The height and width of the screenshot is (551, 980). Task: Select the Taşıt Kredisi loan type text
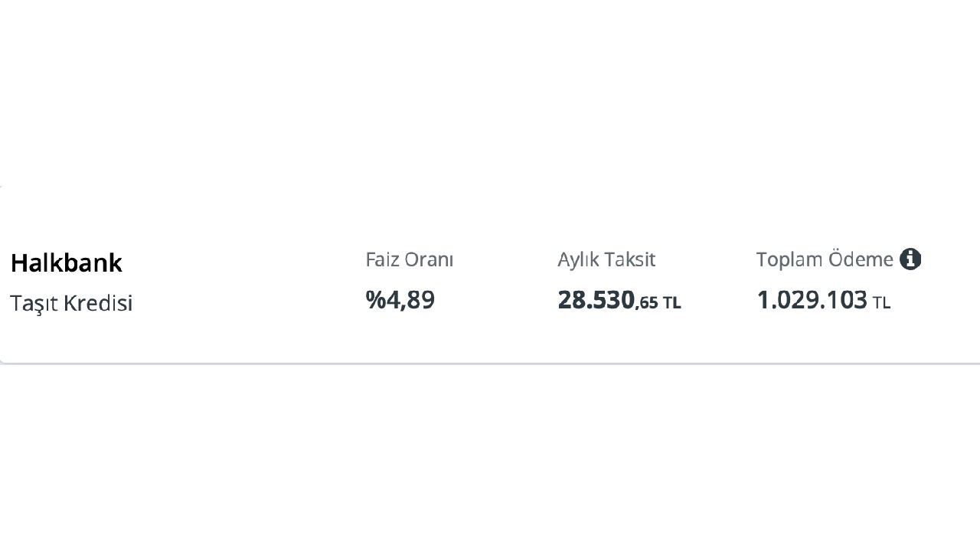(x=71, y=303)
